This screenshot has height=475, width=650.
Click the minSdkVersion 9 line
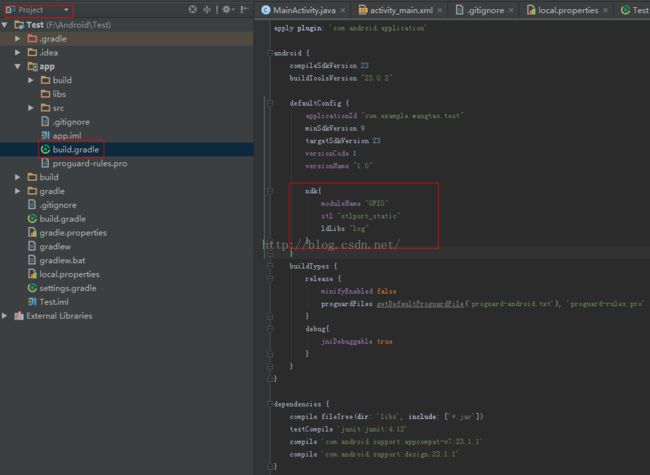(x=335, y=128)
